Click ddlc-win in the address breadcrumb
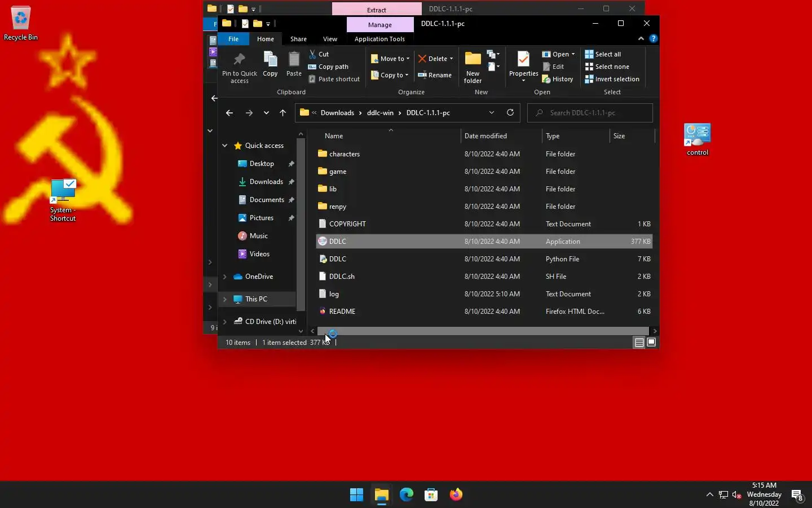 click(380, 113)
